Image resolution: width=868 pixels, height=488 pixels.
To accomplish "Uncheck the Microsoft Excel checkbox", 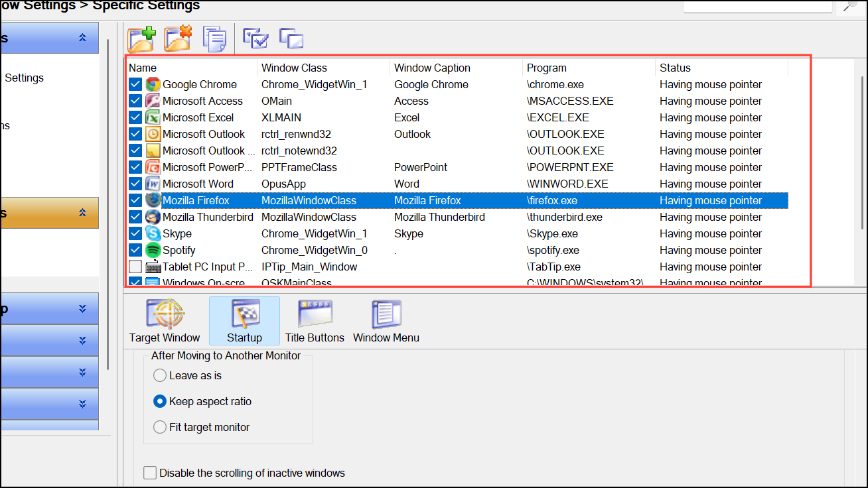I will pyautogui.click(x=135, y=117).
